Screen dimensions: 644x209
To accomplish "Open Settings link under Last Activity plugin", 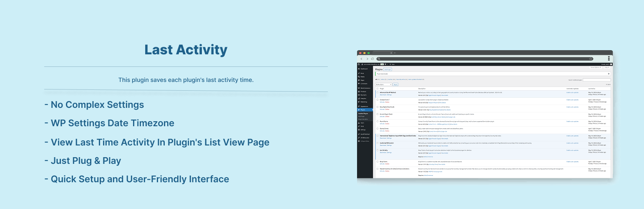I will [x=389, y=153].
